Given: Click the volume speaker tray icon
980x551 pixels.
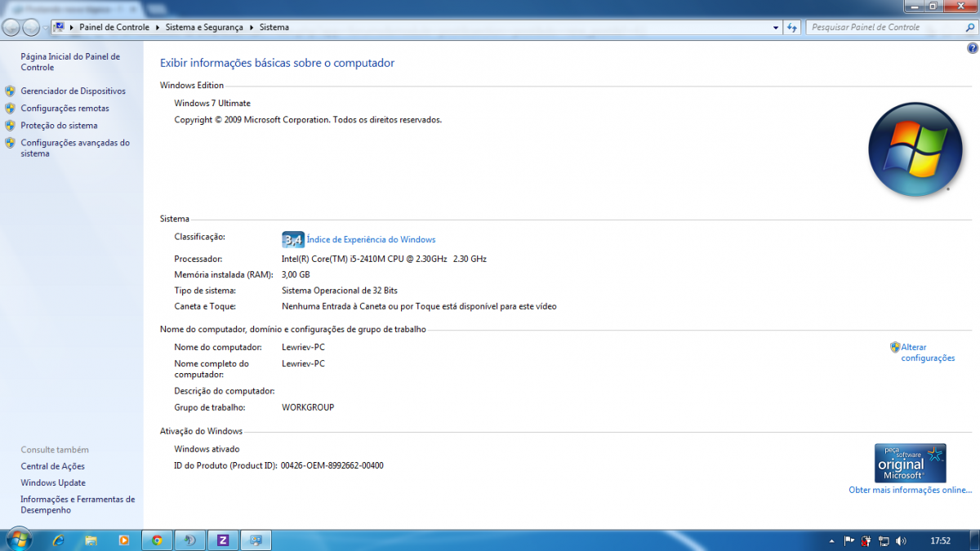Looking at the screenshot, I should (901, 540).
